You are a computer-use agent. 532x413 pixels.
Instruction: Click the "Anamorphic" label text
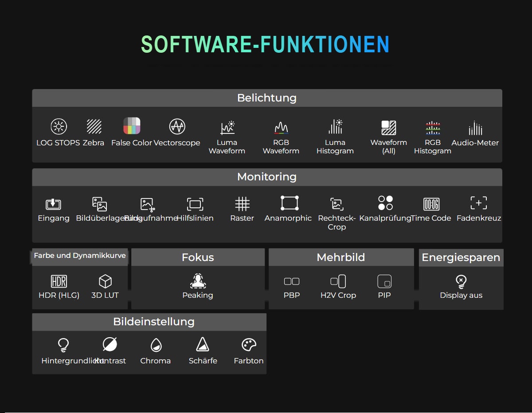pos(288,218)
